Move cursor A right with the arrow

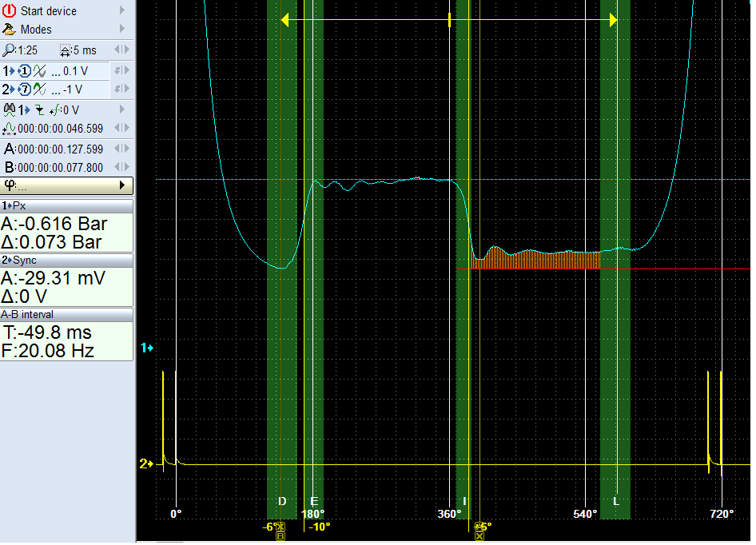click(x=126, y=149)
